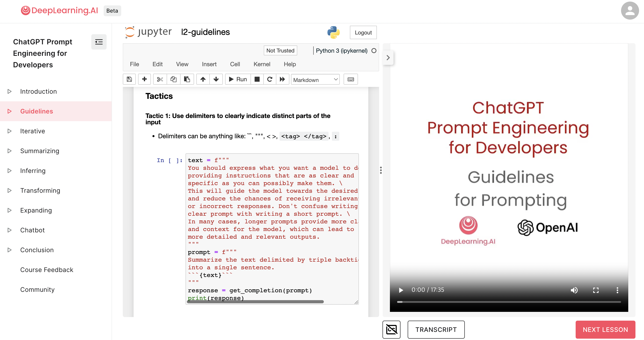The height and width of the screenshot is (340, 644).
Task: Click the Jupyter logo
Action: (148, 32)
